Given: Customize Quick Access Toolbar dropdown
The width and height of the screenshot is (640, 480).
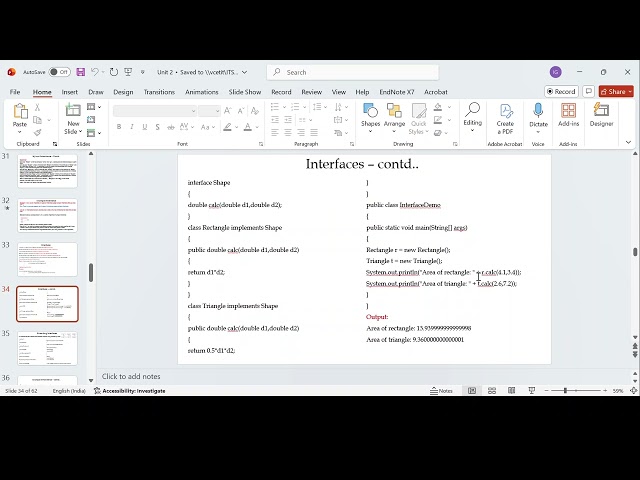Looking at the screenshot, I should coord(142,72).
